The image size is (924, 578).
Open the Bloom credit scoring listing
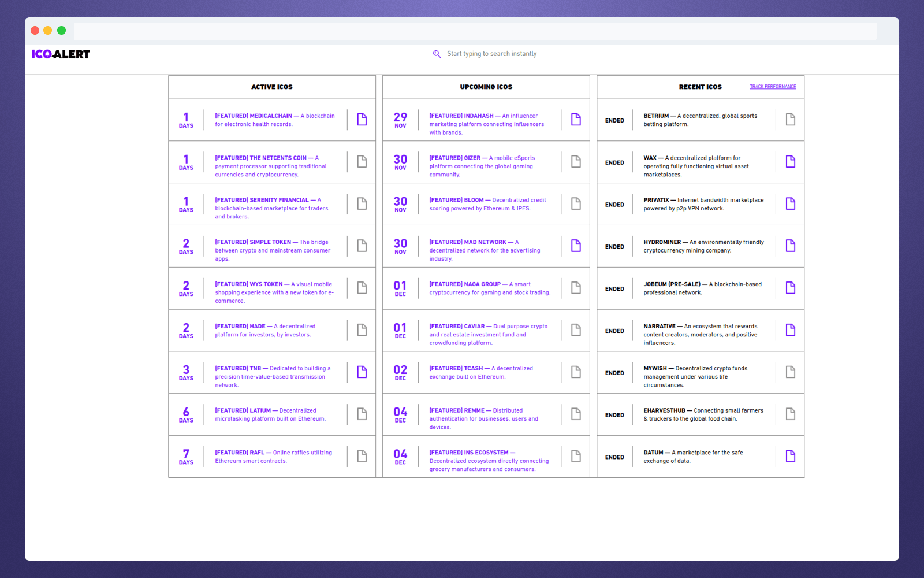pos(487,204)
